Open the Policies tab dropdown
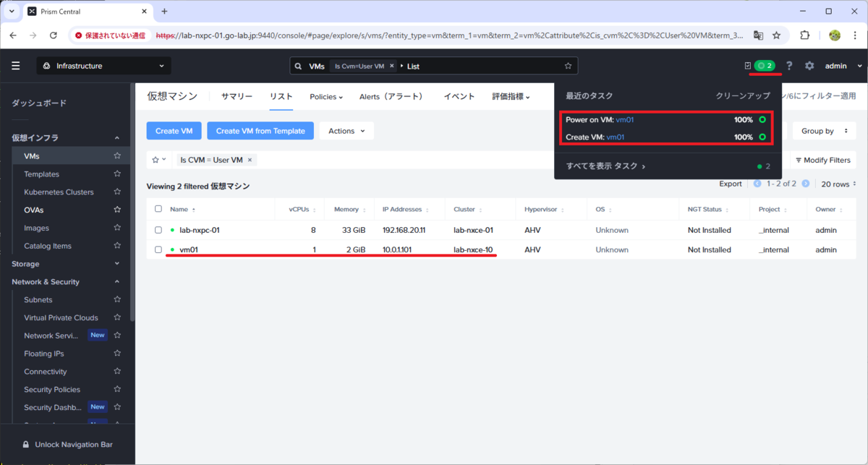Screen dimensions: 868x465 coord(326,96)
